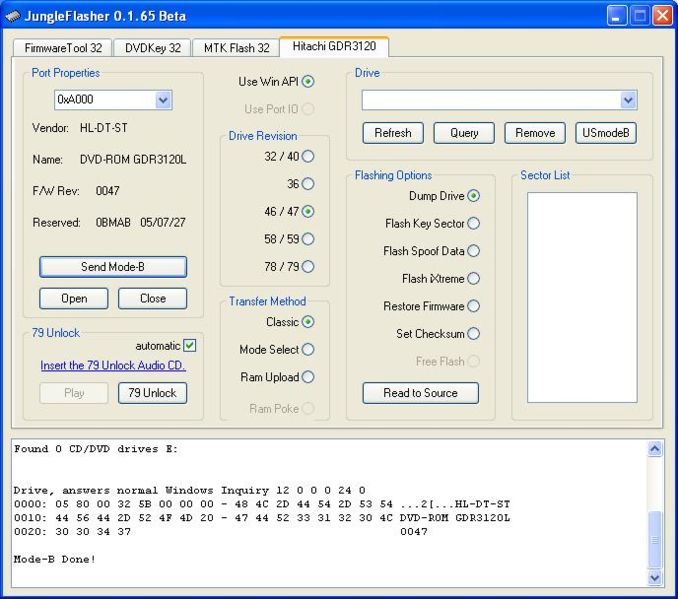Image resolution: width=678 pixels, height=599 pixels.
Task: Click the log scrollbar down arrow
Action: pos(655,577)
